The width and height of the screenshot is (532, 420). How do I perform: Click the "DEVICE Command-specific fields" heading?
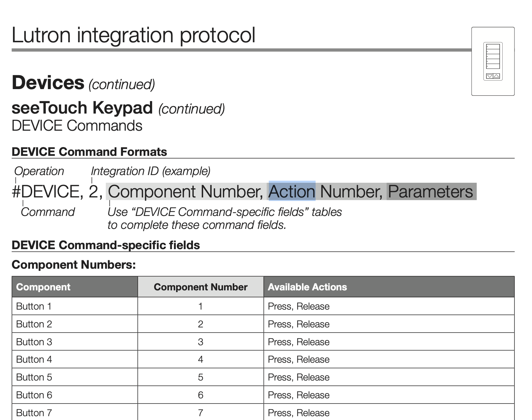click(x=106, y=245)
